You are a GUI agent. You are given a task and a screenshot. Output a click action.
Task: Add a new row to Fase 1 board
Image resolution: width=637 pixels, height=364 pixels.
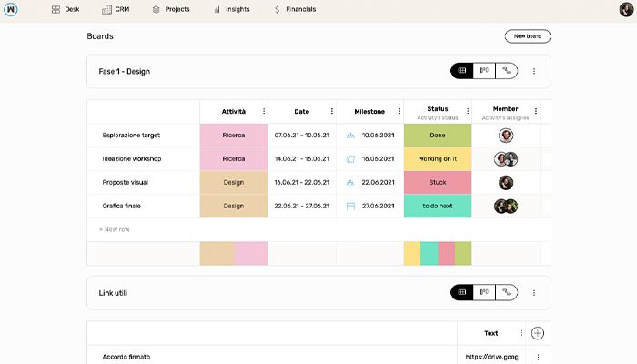tap(114, 229)
